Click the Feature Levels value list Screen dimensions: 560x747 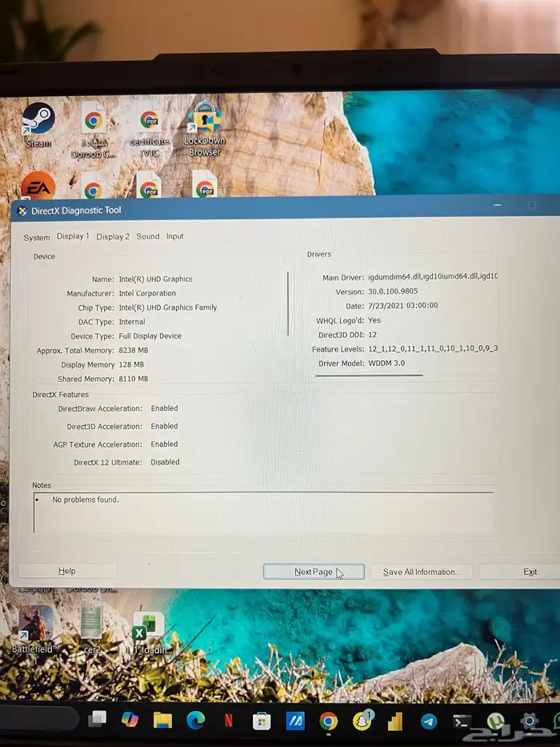(433, 349)
